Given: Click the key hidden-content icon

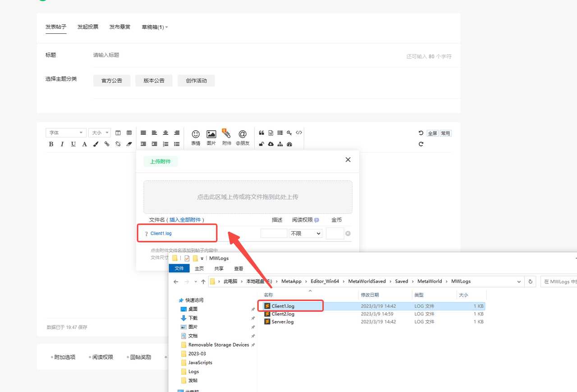Looking at the screenshot, I should click(x=289, y=133).
